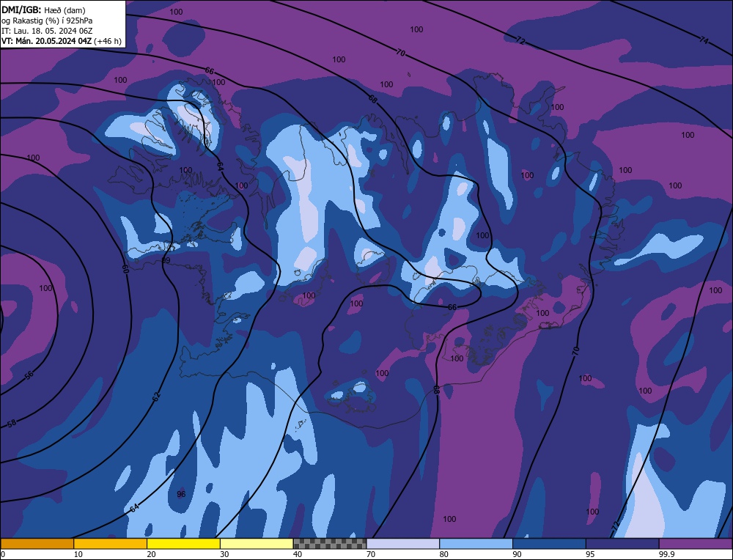The width and height of the screenshot is (733, 560).
Task: Click the '95' legend scale value
Action: point(590,554)
